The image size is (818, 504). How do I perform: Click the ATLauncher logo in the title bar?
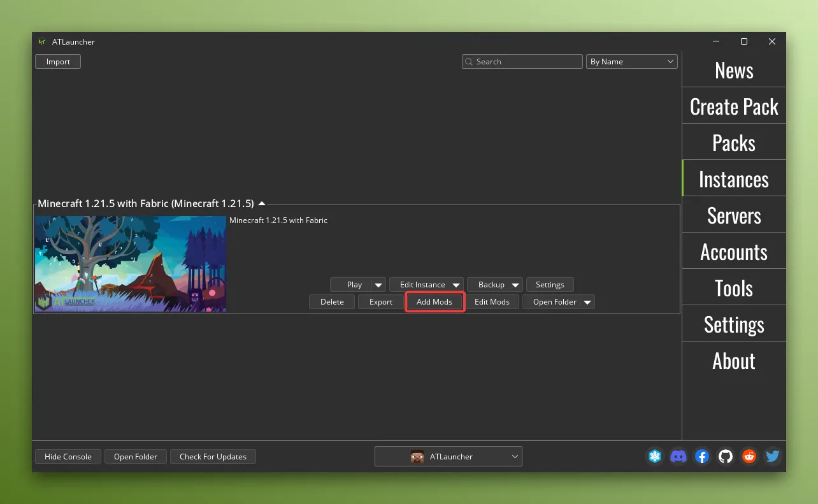(42, 41)
